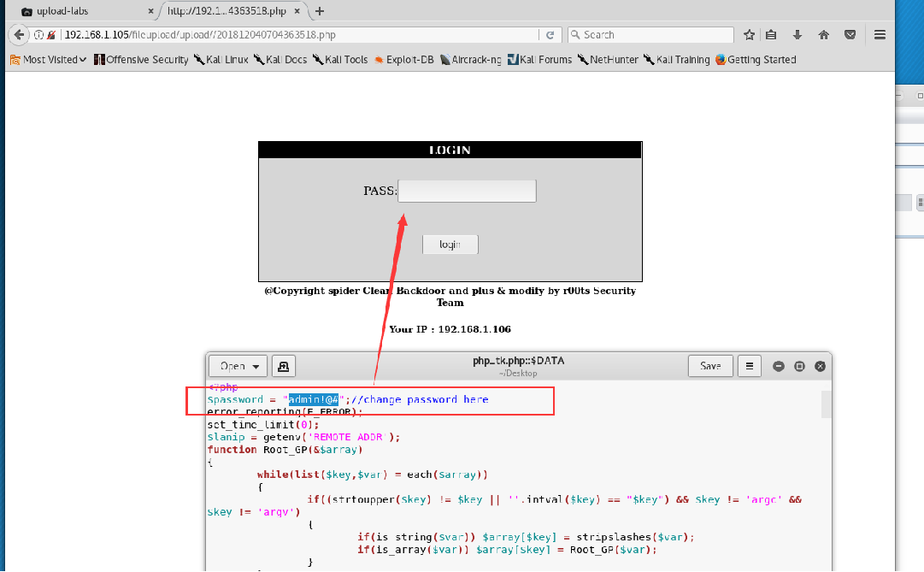
Task: Open the Offensive Security bookmark
Action: point(141,60)
